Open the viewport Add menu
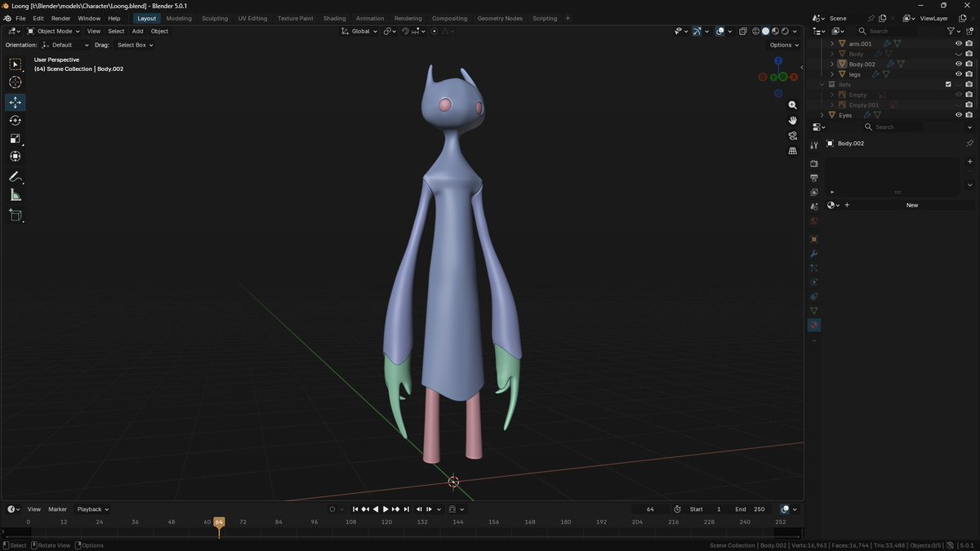Viewport: 980px width, 551px height. point(137,31)
